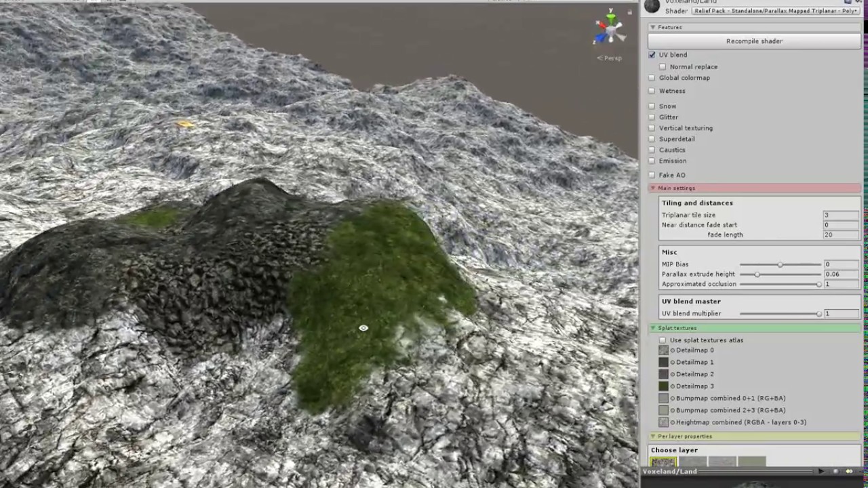Click fade length value field
The image size is (868, 488).
[841, 235]
